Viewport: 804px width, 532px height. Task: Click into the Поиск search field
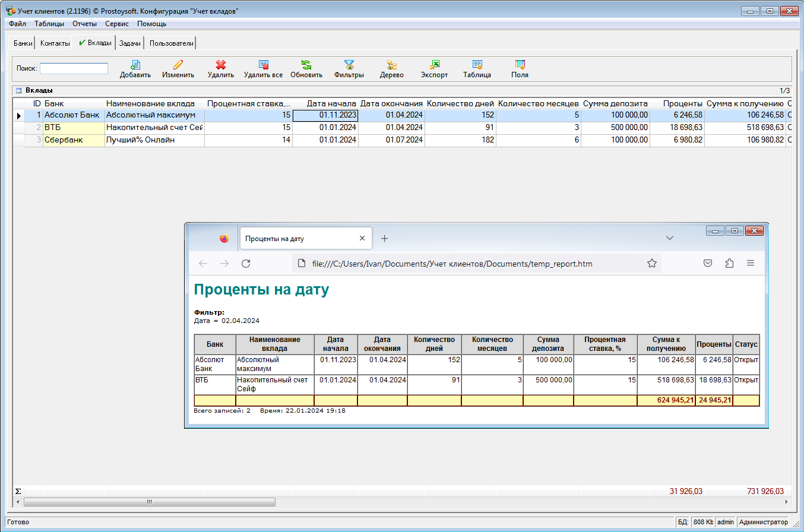coord(74,68)
